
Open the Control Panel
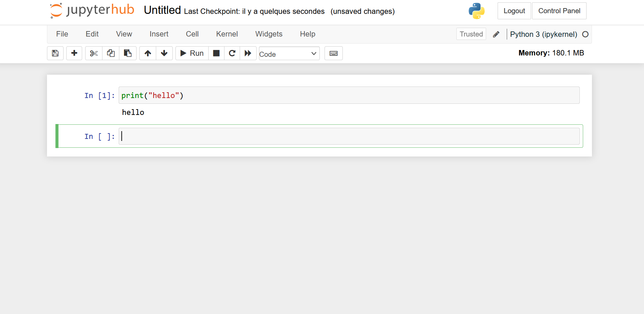(559, 11)
